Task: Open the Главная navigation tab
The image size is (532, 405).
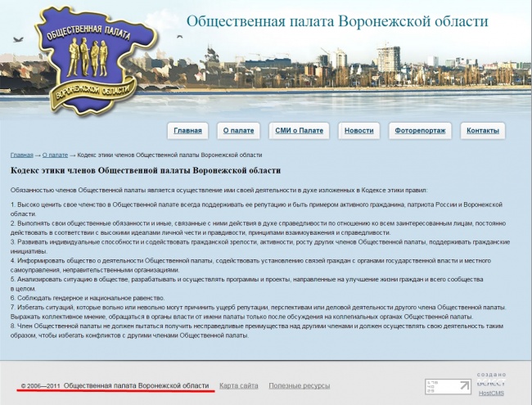Action: point(187,131)
